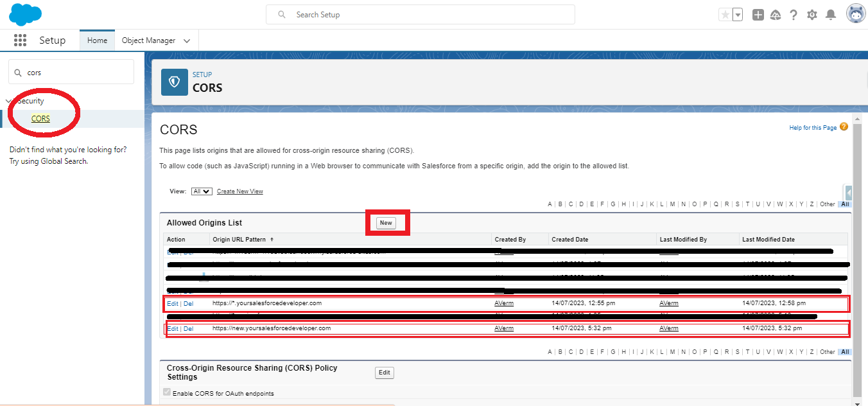Open the Global Actions plus icon
Viewport: 868px width, 406px height.
click(758, 15)
